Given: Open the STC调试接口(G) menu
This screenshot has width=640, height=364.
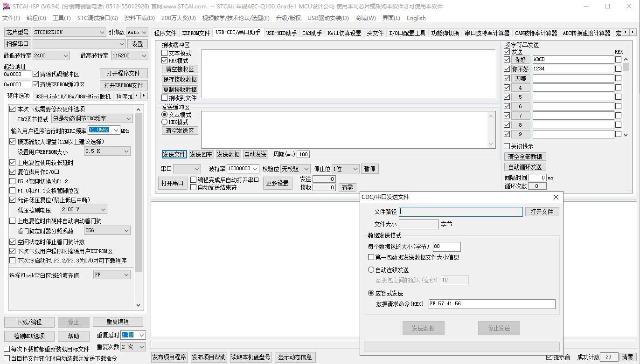Looking at the screenshot, I should pyautogui.click(x=97, y=18).
